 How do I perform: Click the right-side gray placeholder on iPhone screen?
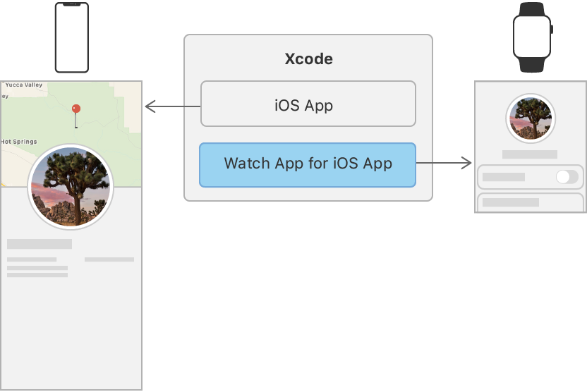109,259
